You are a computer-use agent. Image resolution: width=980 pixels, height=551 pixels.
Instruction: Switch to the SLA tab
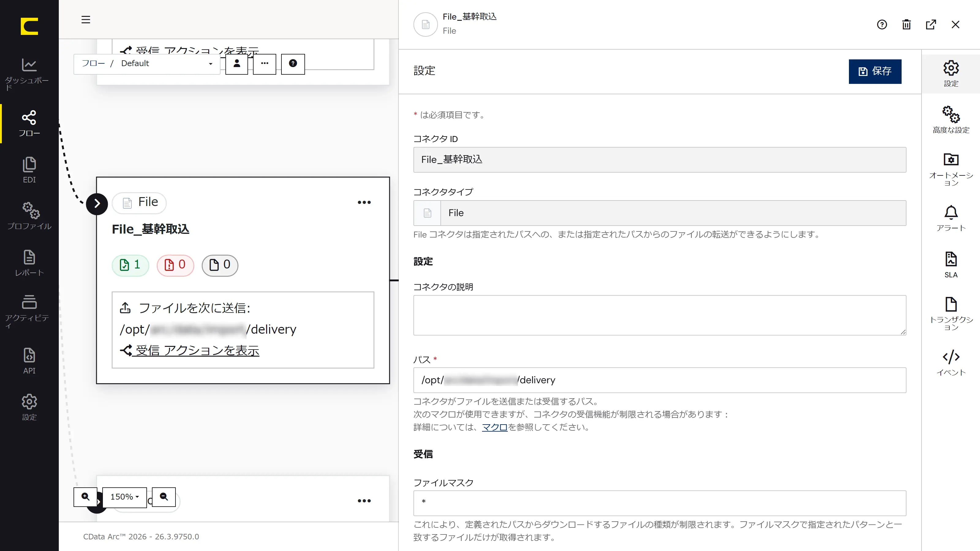[x=951, y=265]
